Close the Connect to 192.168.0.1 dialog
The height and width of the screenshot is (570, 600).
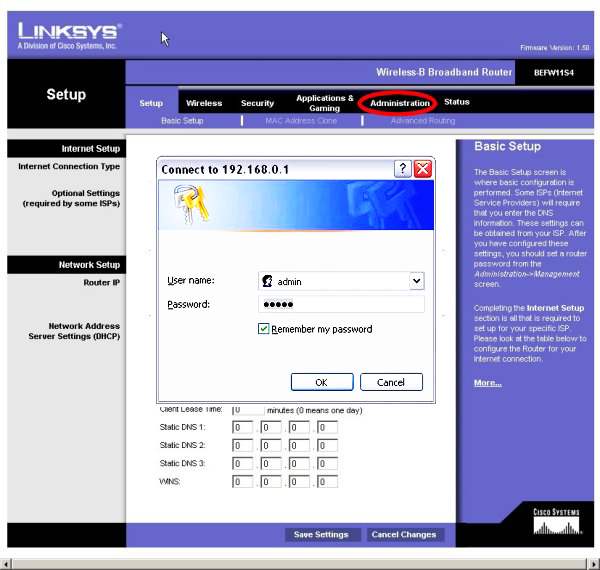click(423, 169)
